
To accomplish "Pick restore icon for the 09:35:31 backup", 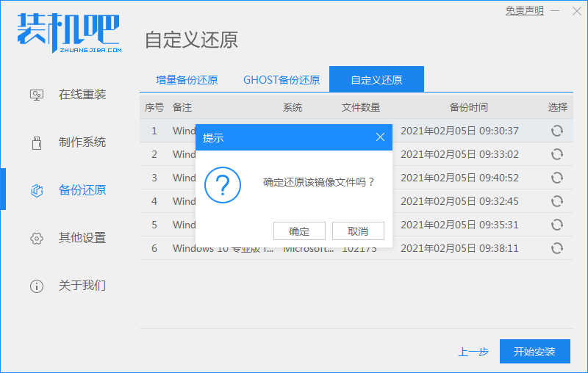I will click(557, 225).
